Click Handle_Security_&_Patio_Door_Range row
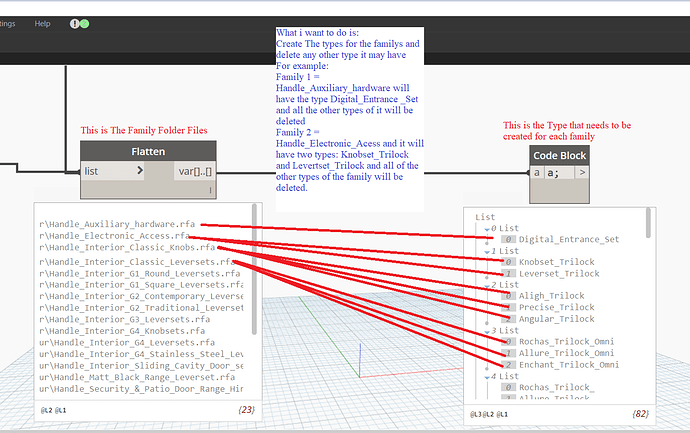690x433 pixels. [141, 389]
